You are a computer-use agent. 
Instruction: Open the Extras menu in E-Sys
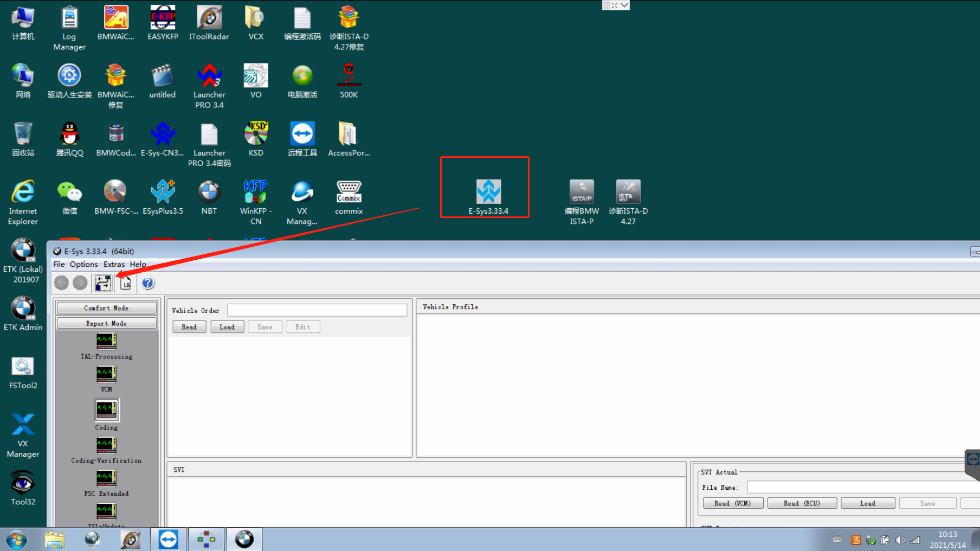[x=114, y=264]
